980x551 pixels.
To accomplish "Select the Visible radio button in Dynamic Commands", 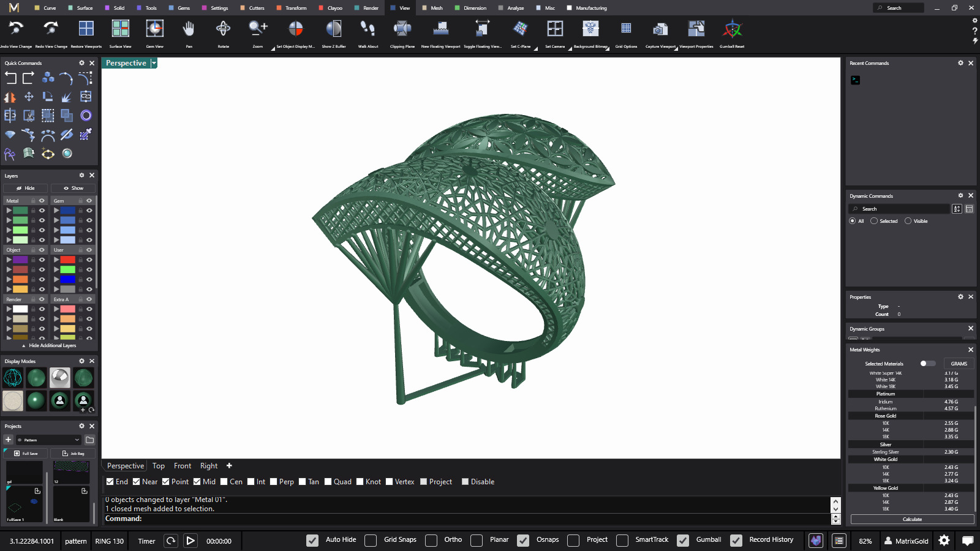I will pos(908,221).
